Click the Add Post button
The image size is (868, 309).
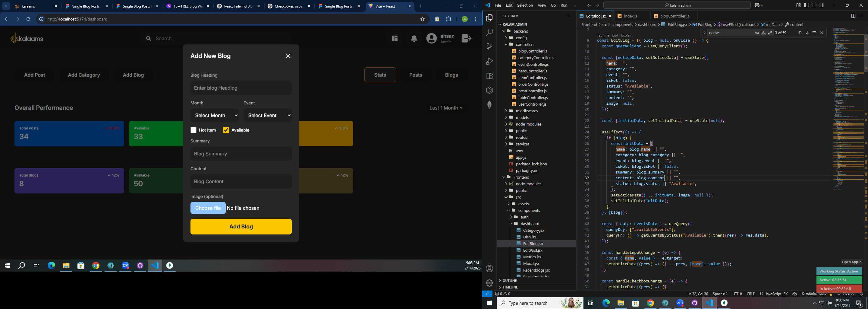tap(35, 75)
